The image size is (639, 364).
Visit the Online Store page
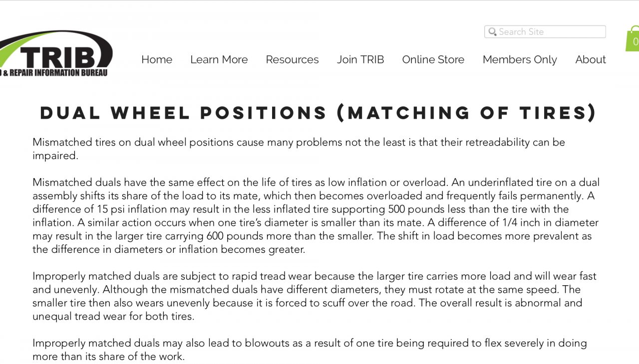pyautogui.click(x=433, y=60)
